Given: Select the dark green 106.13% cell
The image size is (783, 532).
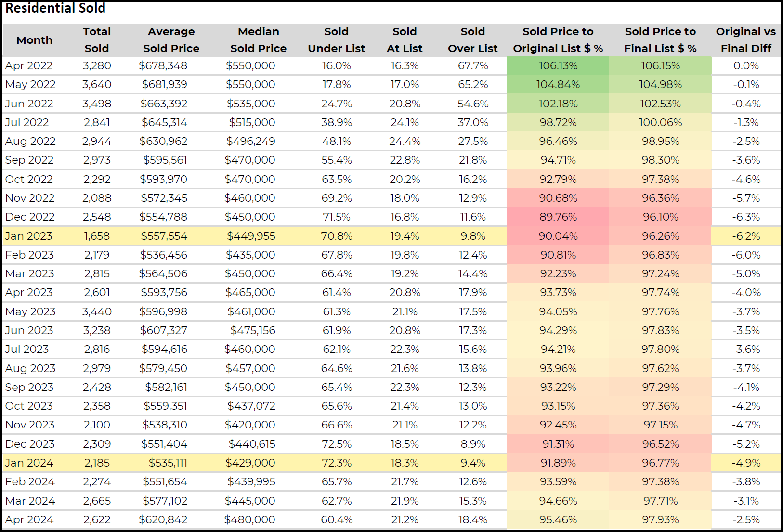Looking at the screenshot, I should click(558, 65).
